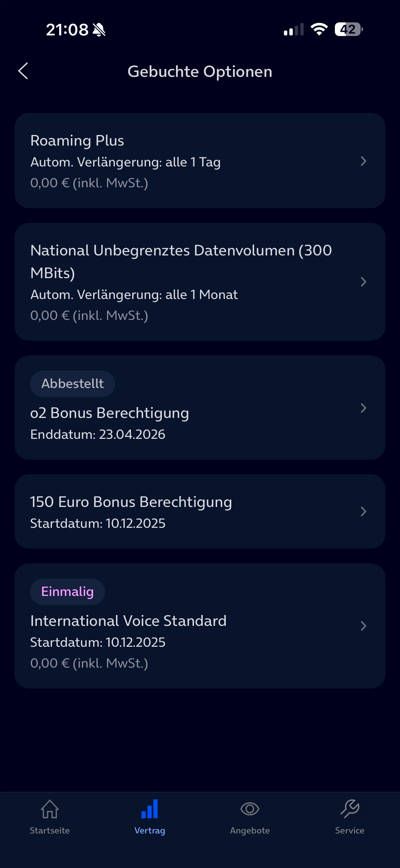Open the National Unbegrenztes Datenvolumen chevron
Viewport: 400px width, 868px height.
click(x=363, y=282)
